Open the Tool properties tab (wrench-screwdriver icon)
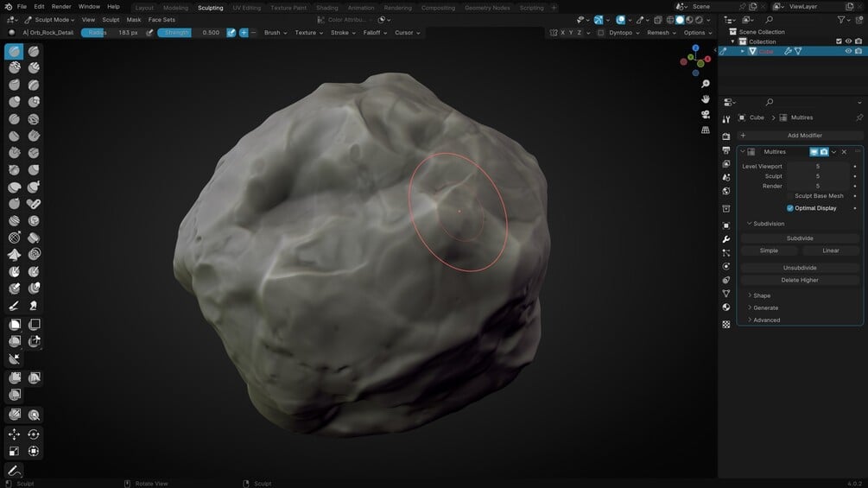This screenshot has width=868, height=488. point(725,118)
